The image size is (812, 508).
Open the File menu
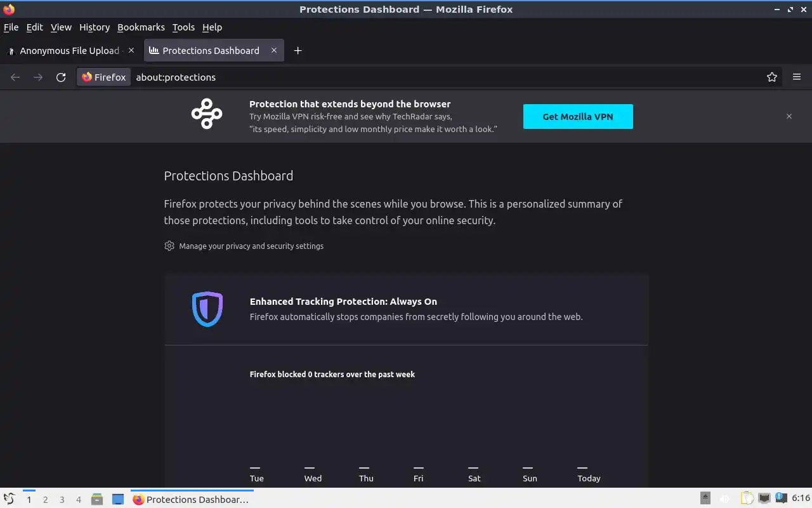(11, 27)
